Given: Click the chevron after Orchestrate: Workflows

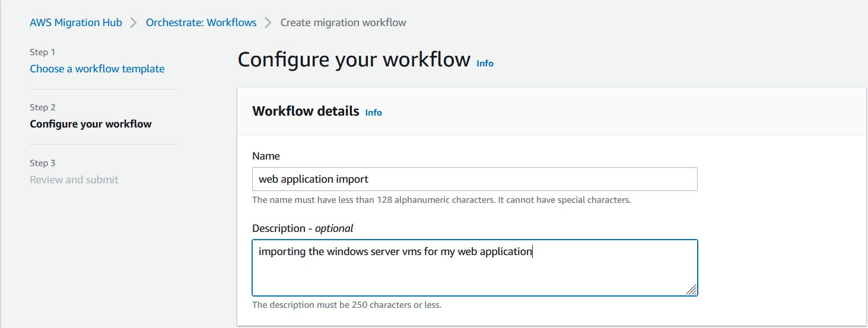Looking at the screenshot, I should point(268,23).
